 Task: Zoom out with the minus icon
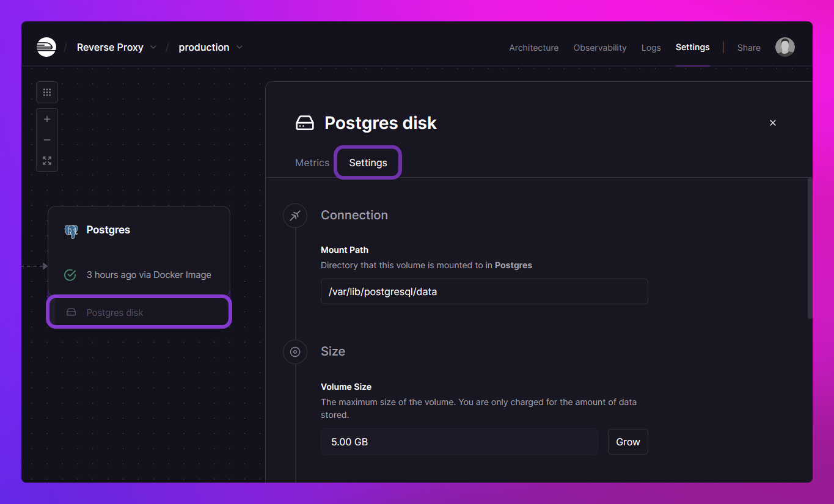click(47, 140)
